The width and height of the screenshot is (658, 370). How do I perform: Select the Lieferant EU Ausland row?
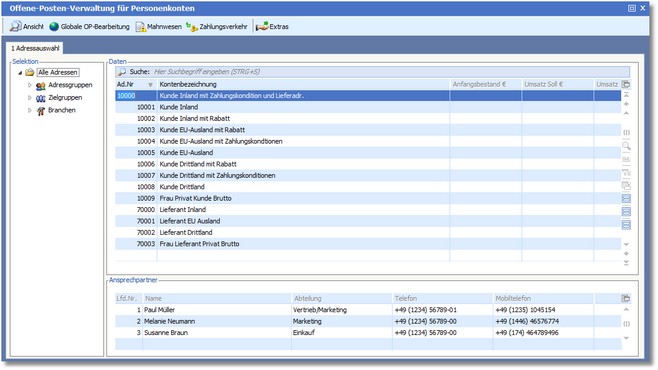[368, 221]
